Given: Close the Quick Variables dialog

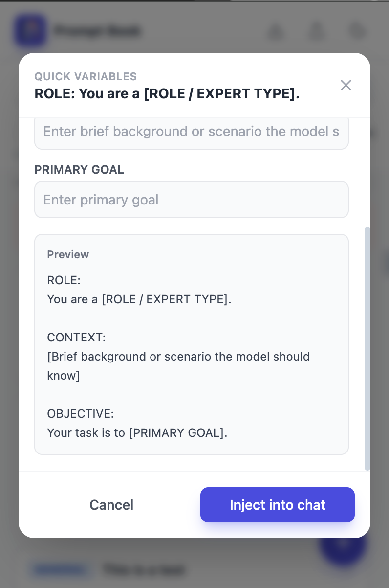Looking at the screenshot, I should (x=346, y=85).
